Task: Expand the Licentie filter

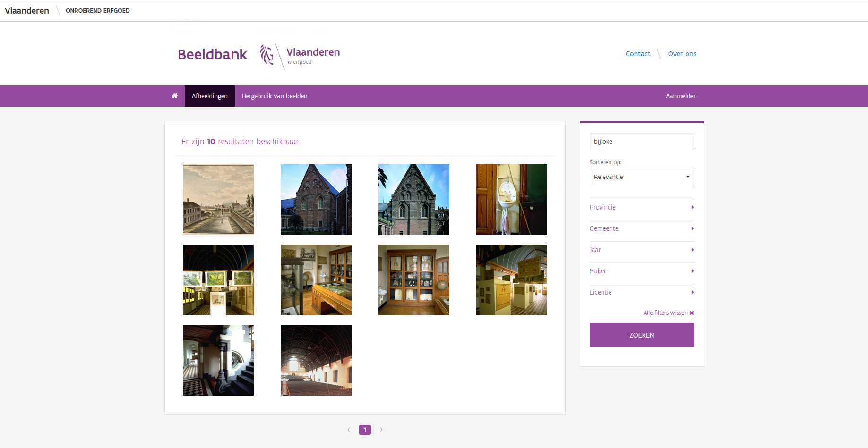Action: point(642,292)
